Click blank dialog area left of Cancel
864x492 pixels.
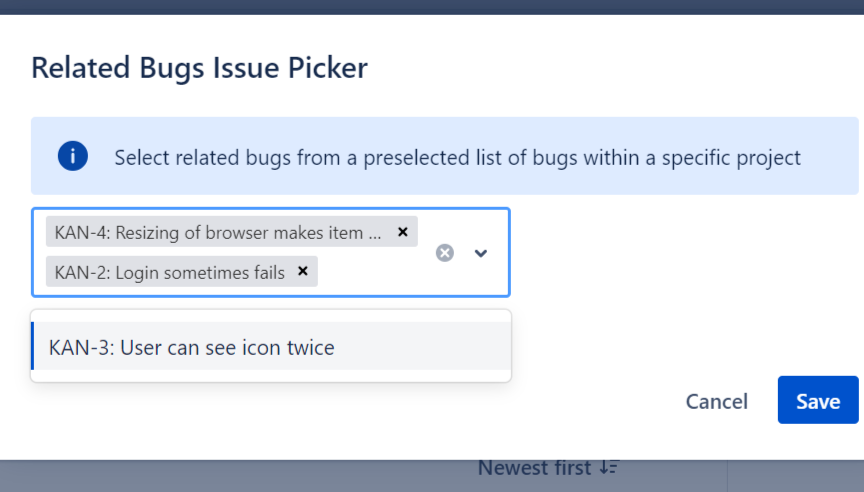(x=590, y=401)
